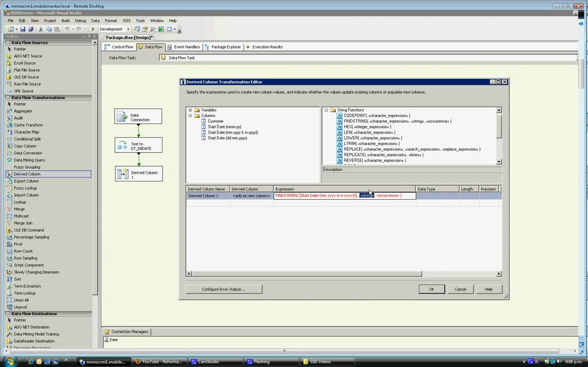Viewport: 588px width, 367px height.
Task: Click Configure Error Output button
Action: click(x=224, y=290)
